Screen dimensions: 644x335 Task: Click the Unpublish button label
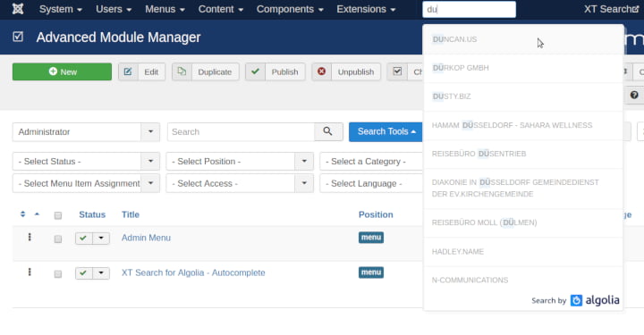click(x=356, y=71)
